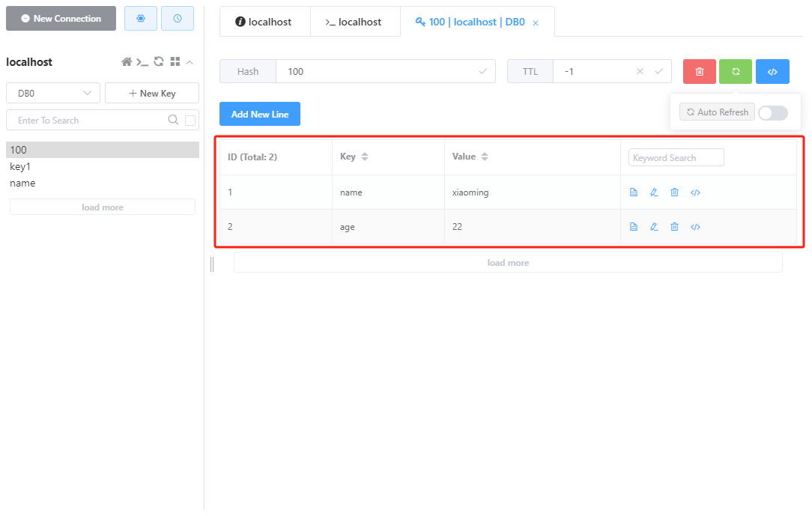Refresh the localhost connection in sidebar

point(159,61)
